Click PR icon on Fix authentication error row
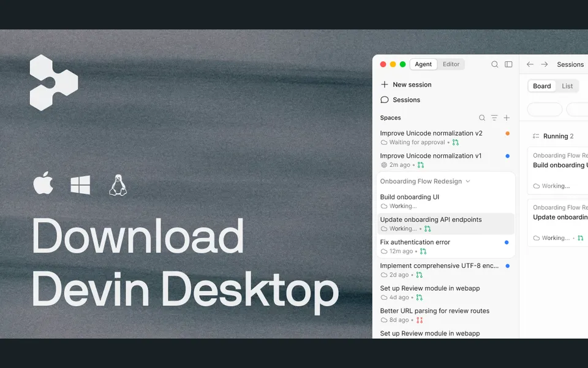Image resolution: width=588 pixels, height=368 pixels. tap(423, 251)
